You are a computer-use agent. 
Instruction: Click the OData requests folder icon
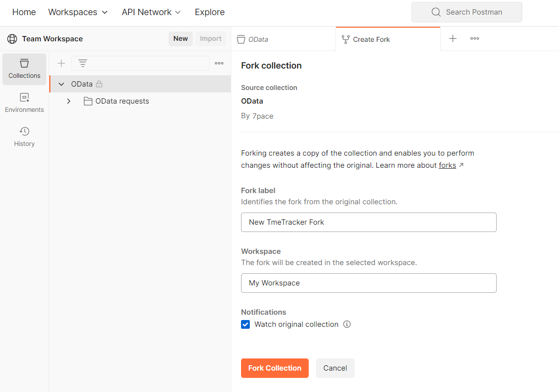[88, 101]
